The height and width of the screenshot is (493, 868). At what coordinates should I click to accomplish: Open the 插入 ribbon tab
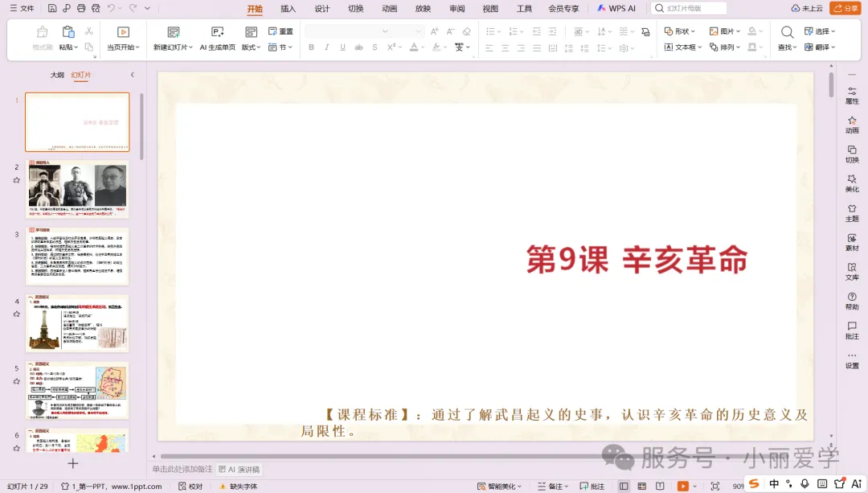coord(288,9)
